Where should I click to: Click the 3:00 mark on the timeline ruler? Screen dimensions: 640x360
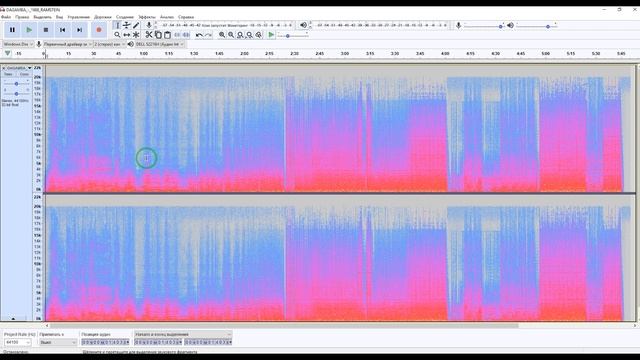click(345, 53)
